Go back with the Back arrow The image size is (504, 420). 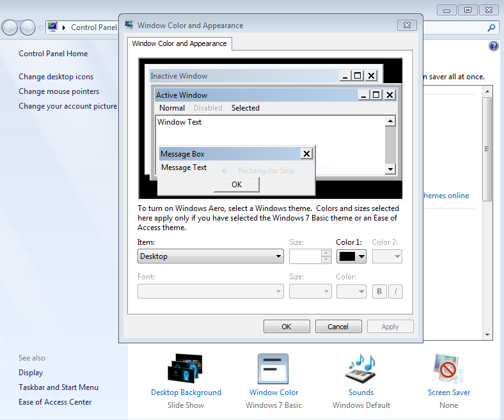point(10,27)
